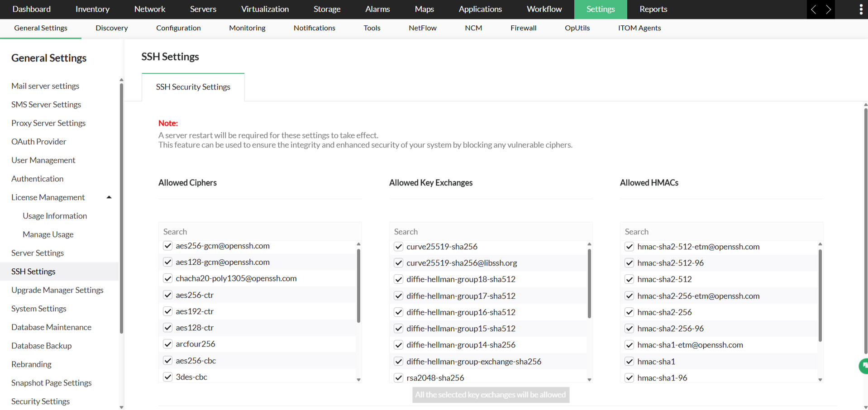Open the vertical three-dot more options menu
This screenshot has height=410, width=868.
coord(861,10)
